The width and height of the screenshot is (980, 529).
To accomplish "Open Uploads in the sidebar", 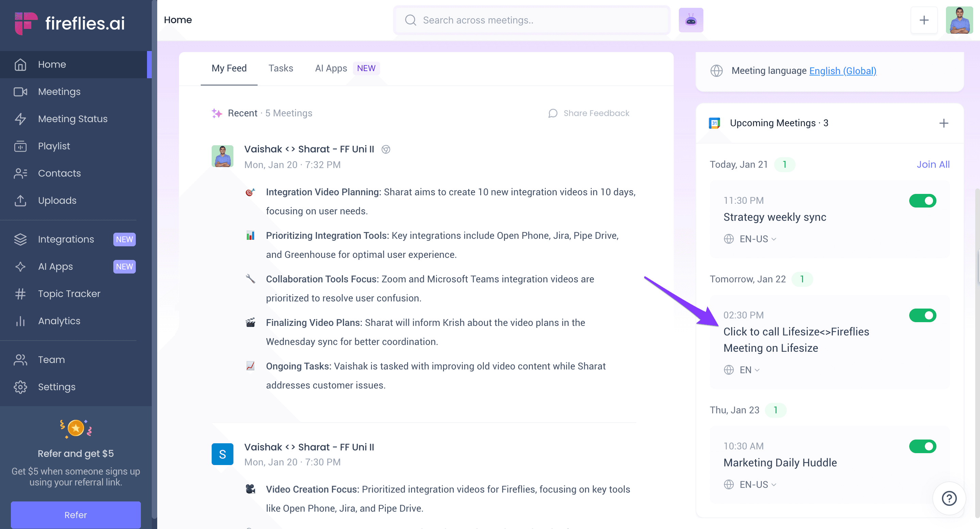I will [76, 200].
